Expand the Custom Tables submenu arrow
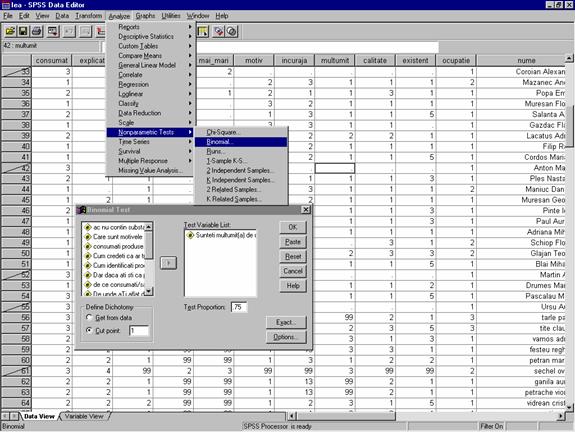Image resolution: width=575 pixels, height=432 pixels. click(190, 46)
